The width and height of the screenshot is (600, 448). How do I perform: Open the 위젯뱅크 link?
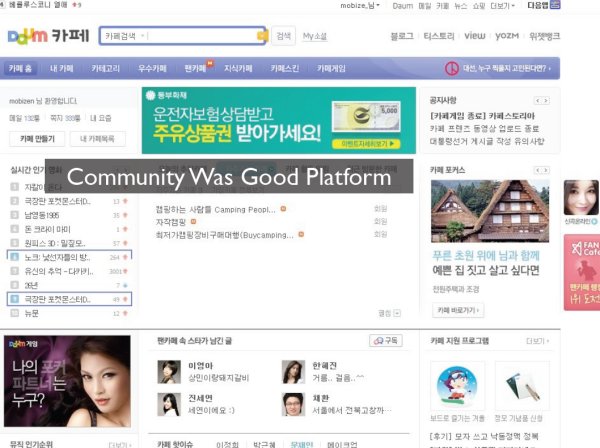[x=544, y=36]
